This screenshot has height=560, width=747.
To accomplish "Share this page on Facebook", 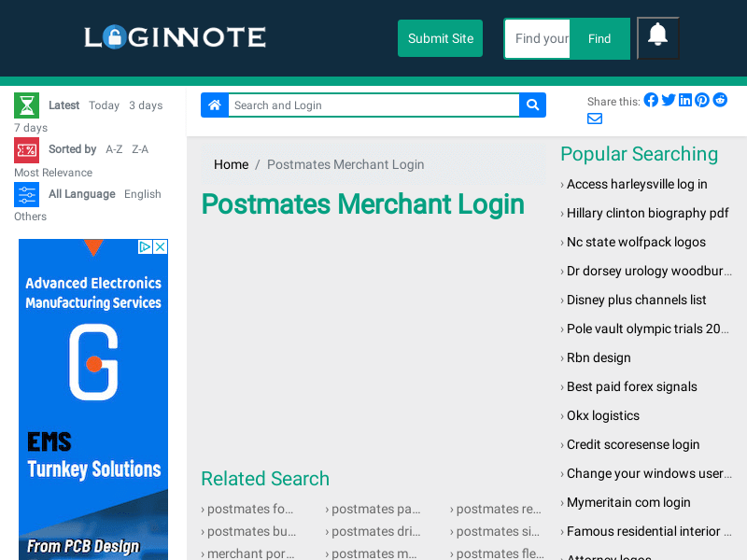I will point(651,100).
